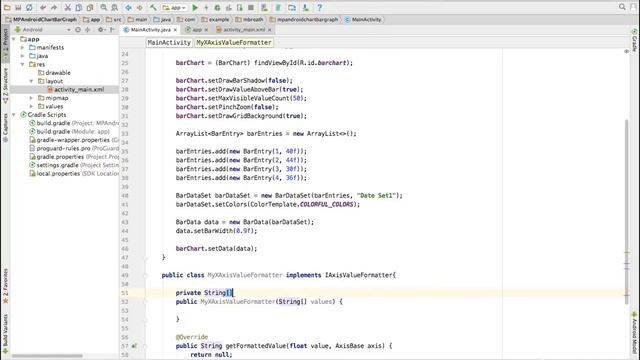This screenshot has width=640, height=360.
Task: Click the override gutter icon at line 57
Action: [x=134, y=346]
